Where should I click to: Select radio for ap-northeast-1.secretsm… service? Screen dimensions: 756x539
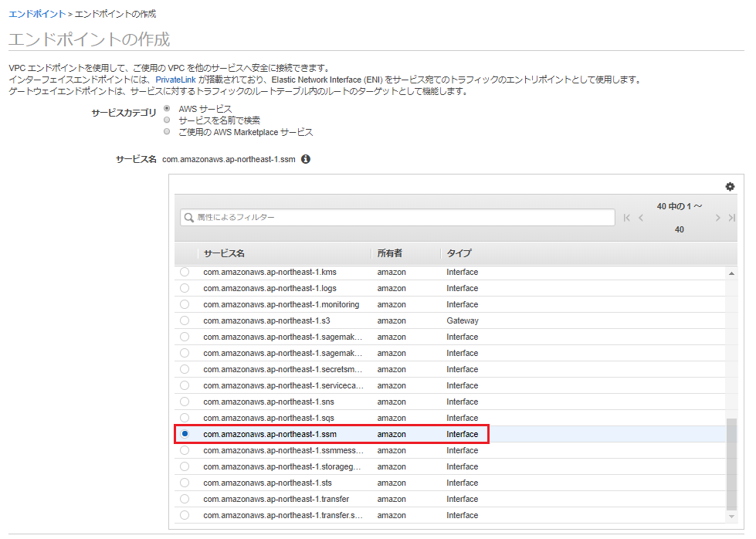[x=185, y=369]
